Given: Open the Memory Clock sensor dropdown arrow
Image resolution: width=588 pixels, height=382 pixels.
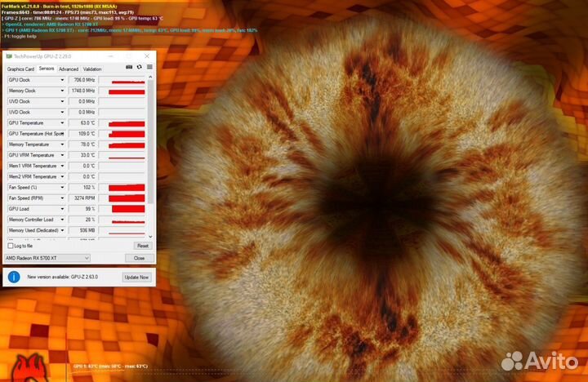Looking at the screenshot, I should (62, 91).
